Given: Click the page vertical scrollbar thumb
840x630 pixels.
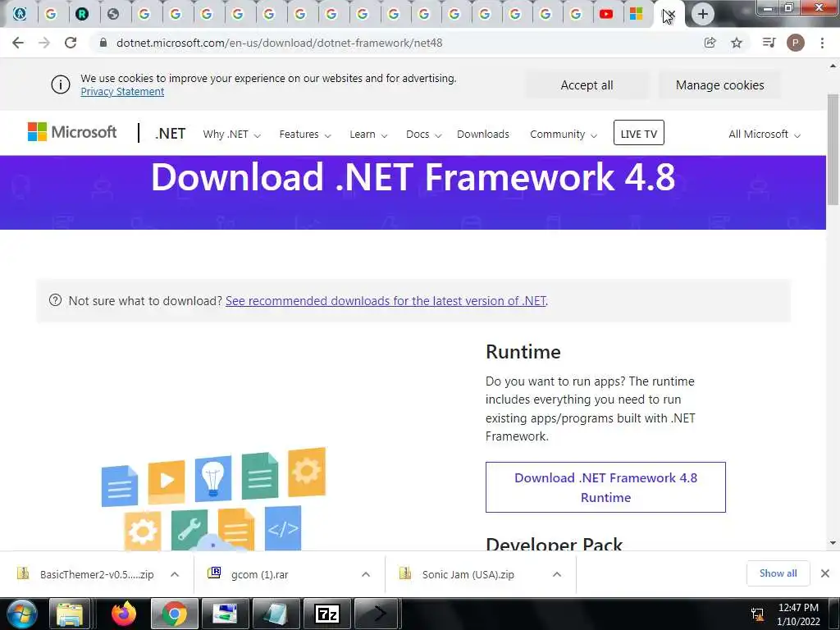Looking at the screenshot, I should [x=833, y=149].
